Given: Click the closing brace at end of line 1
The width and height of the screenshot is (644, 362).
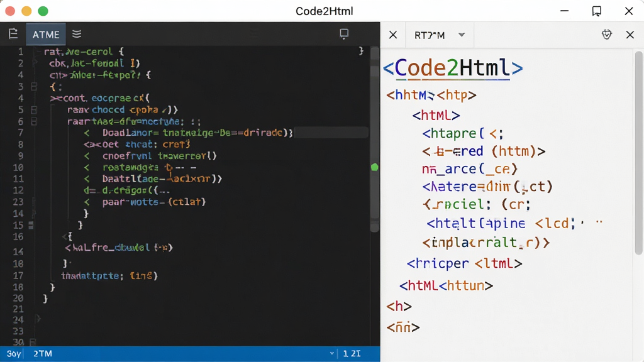Looking at the screenshot, I should pos(361,50).
